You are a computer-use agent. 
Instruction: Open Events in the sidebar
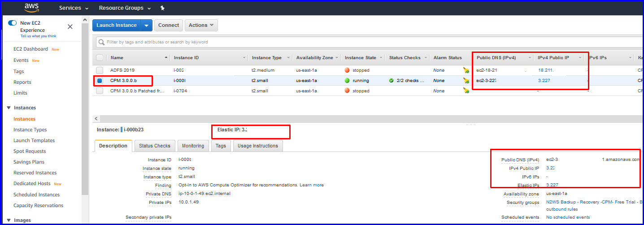click(x=21, y=61)
